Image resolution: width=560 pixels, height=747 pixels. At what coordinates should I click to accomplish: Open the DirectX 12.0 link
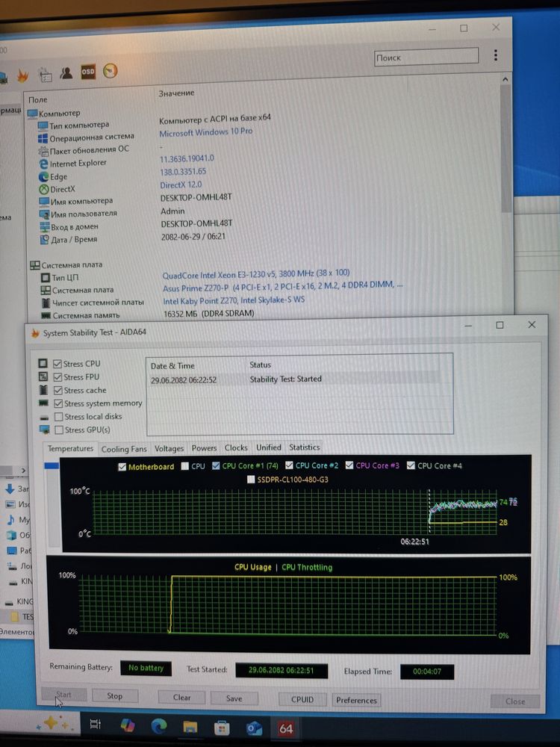[x=181, y=185]
